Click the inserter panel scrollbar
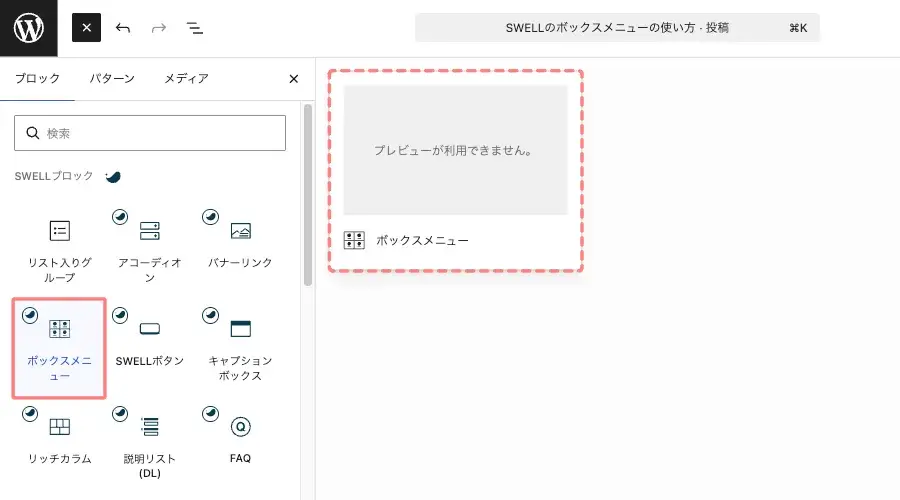Screen dimensions: 900x500 tap(308, 195)
